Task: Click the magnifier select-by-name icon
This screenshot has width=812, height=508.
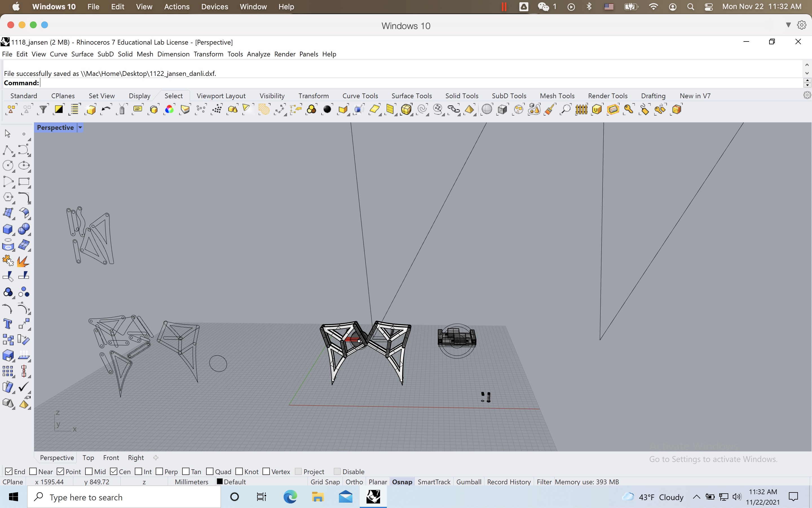Action: [x=566, y=110]
